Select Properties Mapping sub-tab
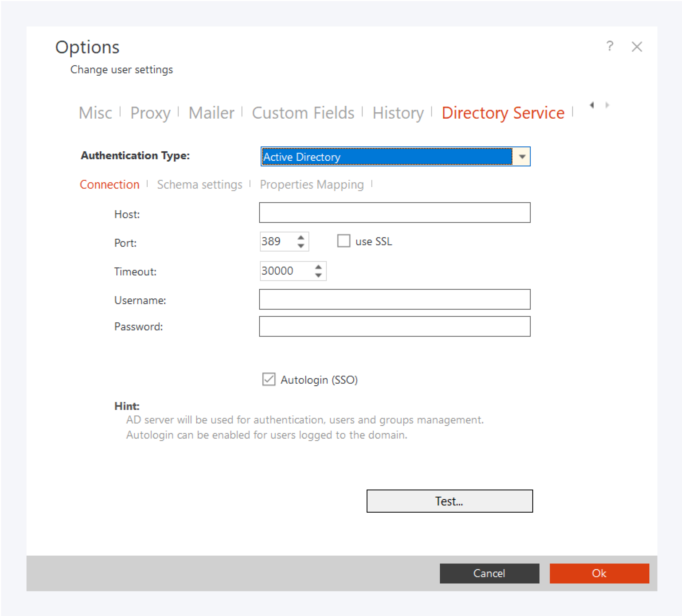Image resolution: width=682 pixels, height=616 pixels. (312, 184)
